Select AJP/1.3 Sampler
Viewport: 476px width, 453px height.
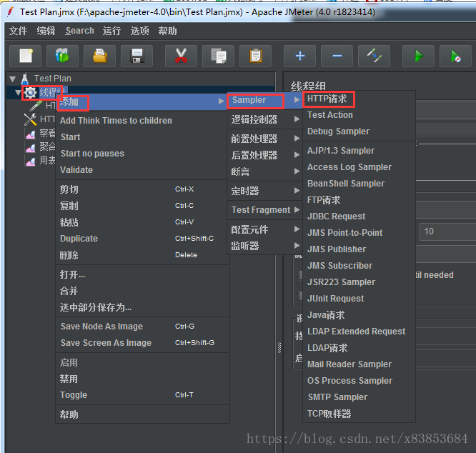pos(359,151)
